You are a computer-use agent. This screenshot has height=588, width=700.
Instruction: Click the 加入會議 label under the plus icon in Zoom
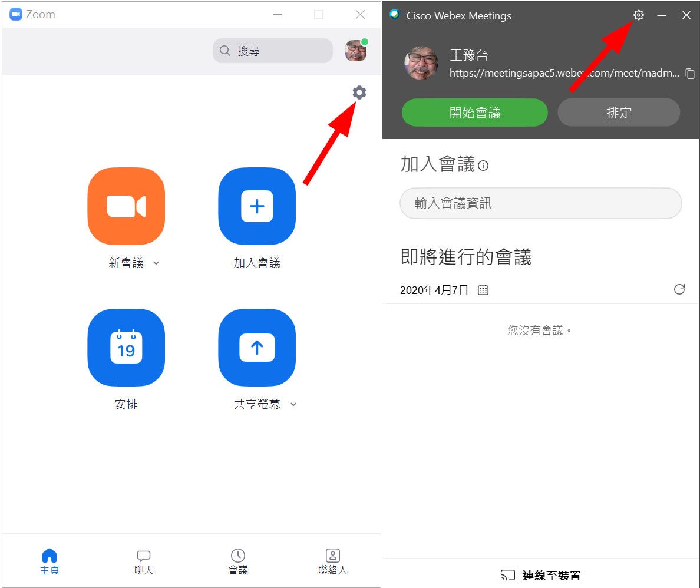click(257, 263)
